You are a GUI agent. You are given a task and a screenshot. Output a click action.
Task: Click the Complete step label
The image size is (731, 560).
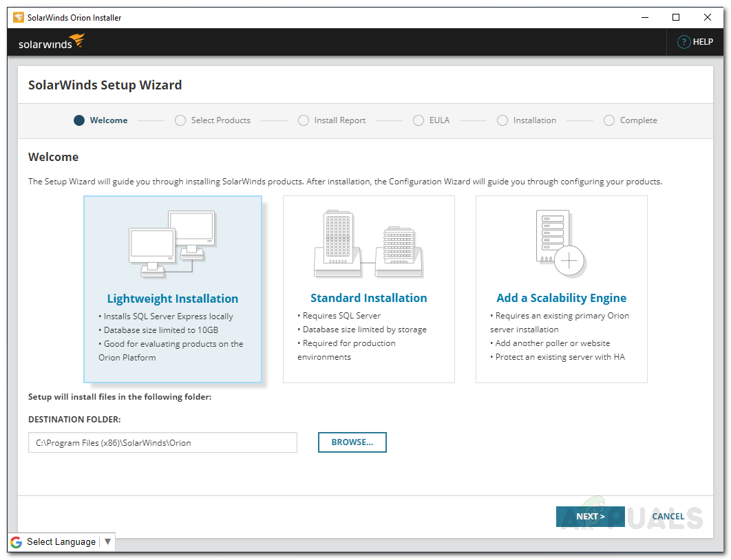(638, 120)
